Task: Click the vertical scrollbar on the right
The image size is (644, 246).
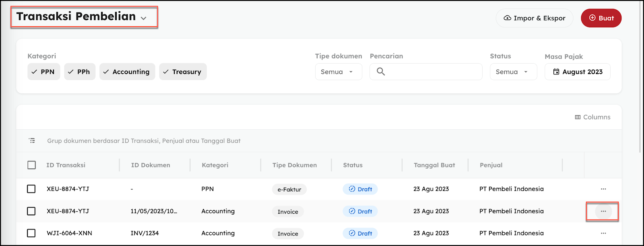Action: (640, 76)
